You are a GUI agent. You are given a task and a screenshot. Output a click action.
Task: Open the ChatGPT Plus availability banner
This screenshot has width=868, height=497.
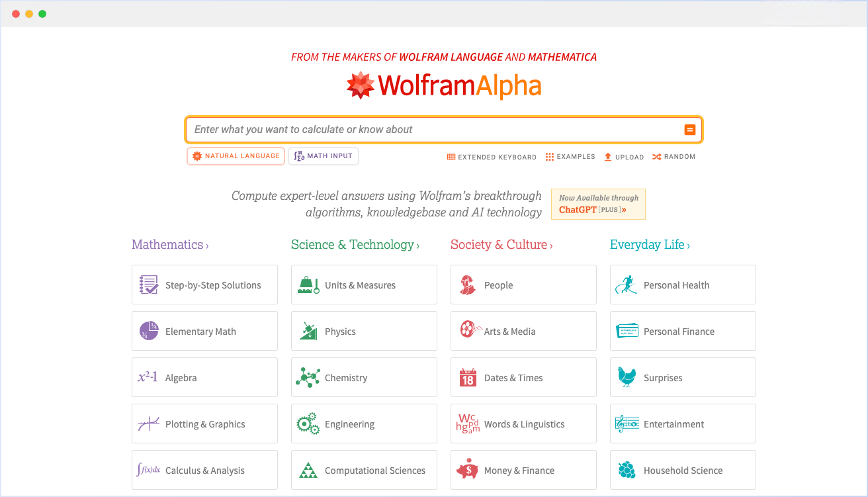(x=597, y=204)
